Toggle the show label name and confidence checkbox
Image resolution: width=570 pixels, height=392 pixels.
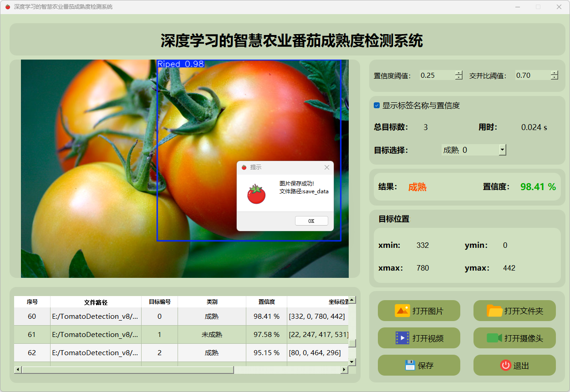[377, 106]
